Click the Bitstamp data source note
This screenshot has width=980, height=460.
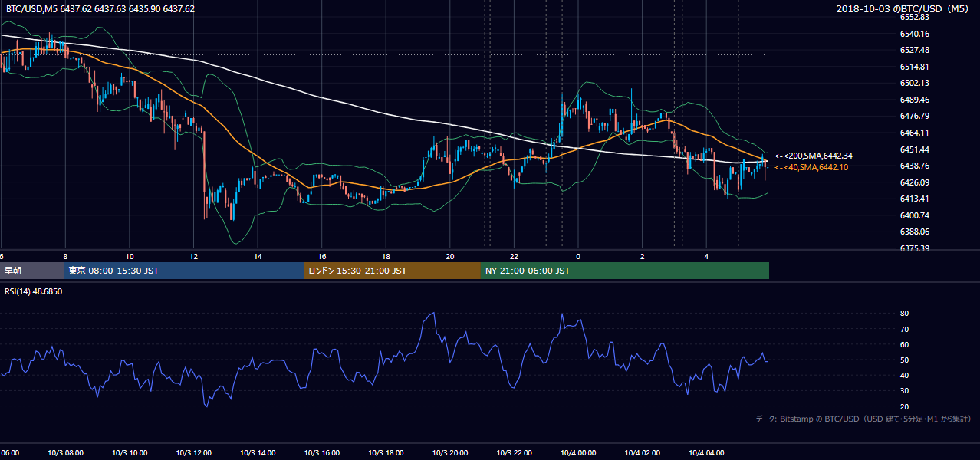(863, 419)
